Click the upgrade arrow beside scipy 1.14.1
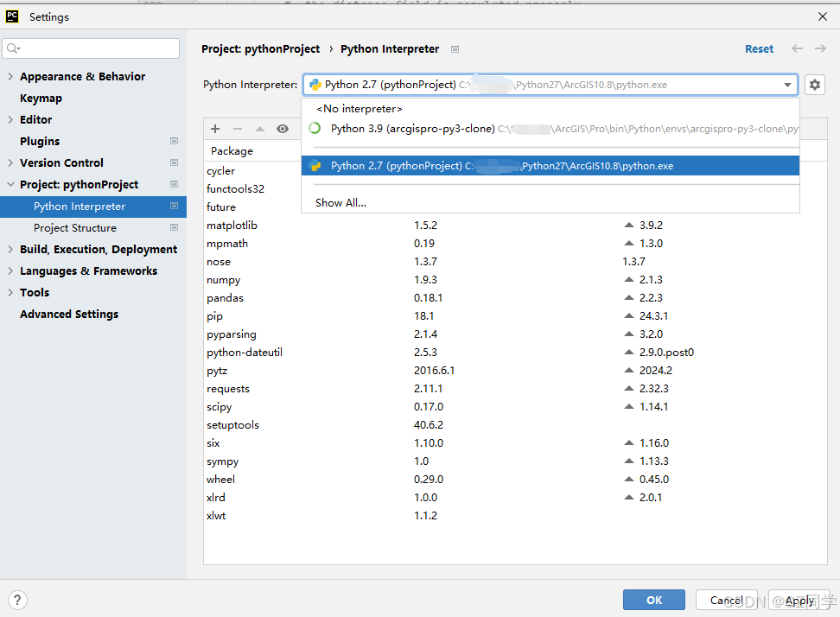Screen dimensions: 840x617 pos(629,406)
